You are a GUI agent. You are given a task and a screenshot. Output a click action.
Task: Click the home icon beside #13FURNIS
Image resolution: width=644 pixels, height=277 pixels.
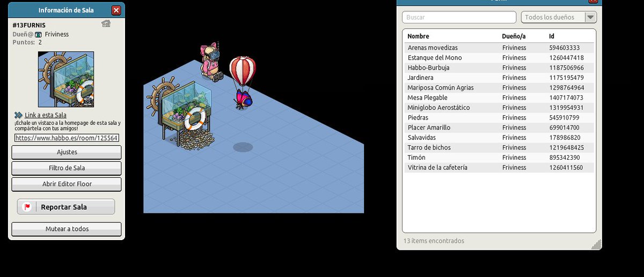106,24
